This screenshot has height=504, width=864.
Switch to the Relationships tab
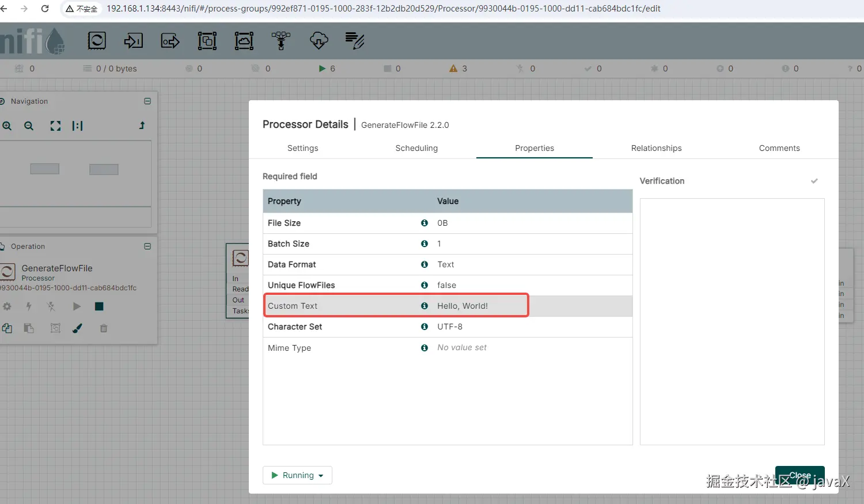pyautogui.click(x=656, y=148)
